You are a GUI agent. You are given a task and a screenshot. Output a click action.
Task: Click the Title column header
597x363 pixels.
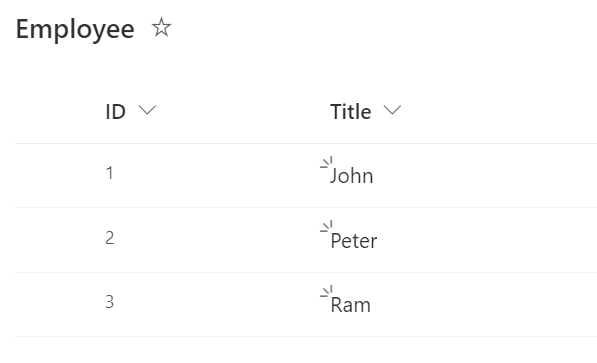pos(351,112)
